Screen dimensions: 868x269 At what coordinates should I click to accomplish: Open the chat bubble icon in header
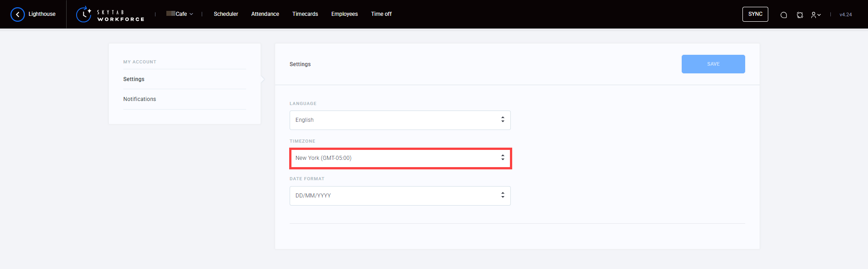tap(784, 15)
